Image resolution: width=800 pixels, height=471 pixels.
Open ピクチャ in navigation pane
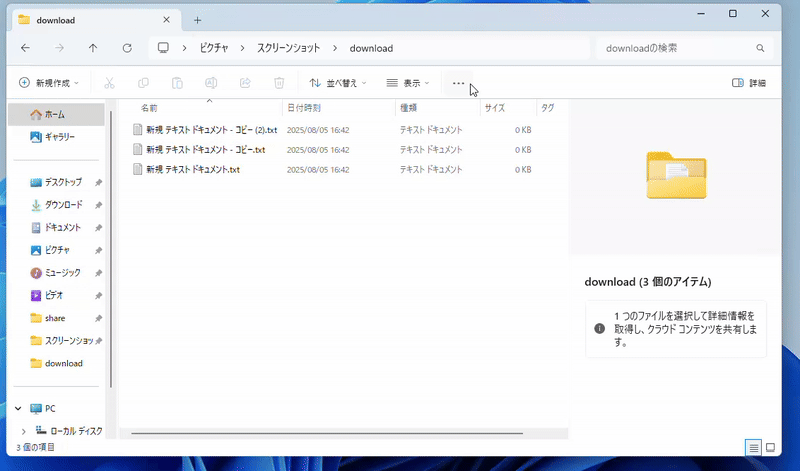[57, 250]
